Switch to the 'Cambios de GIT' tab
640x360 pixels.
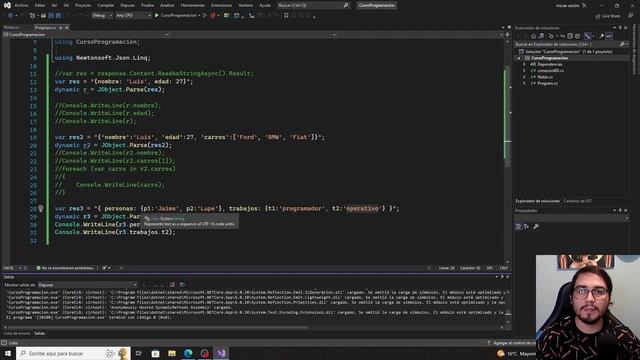[x=577, y=201]
